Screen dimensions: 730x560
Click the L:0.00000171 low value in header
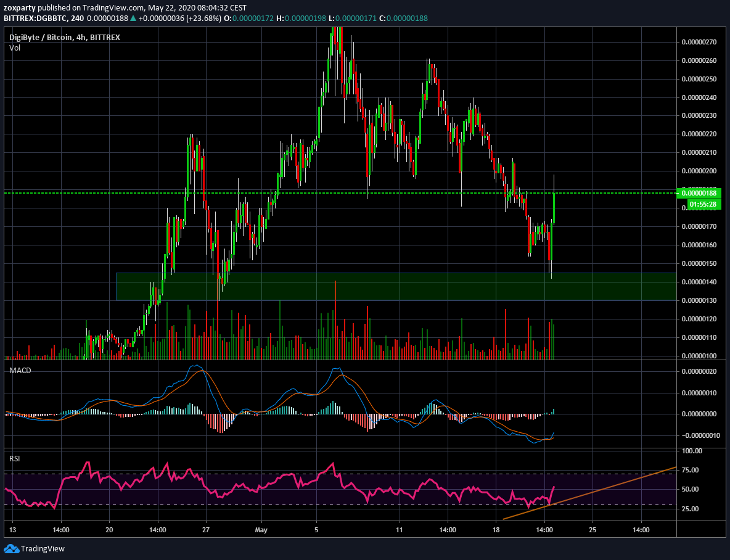click(x=351, y=18)
